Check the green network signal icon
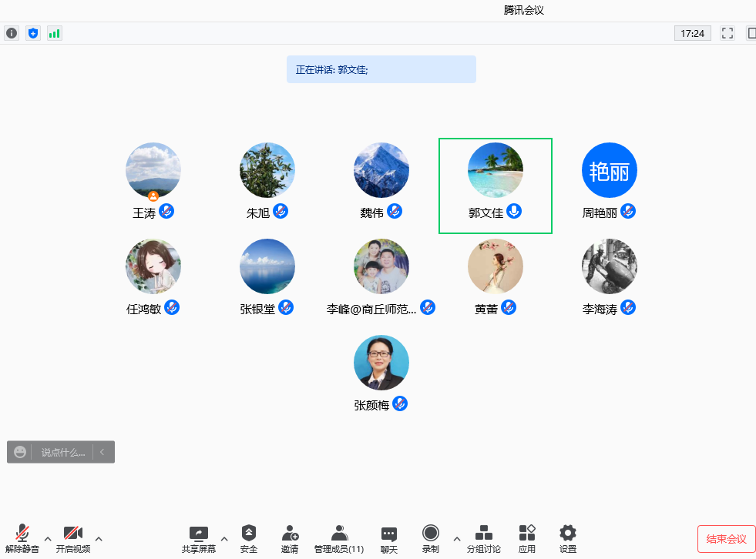 54,33
